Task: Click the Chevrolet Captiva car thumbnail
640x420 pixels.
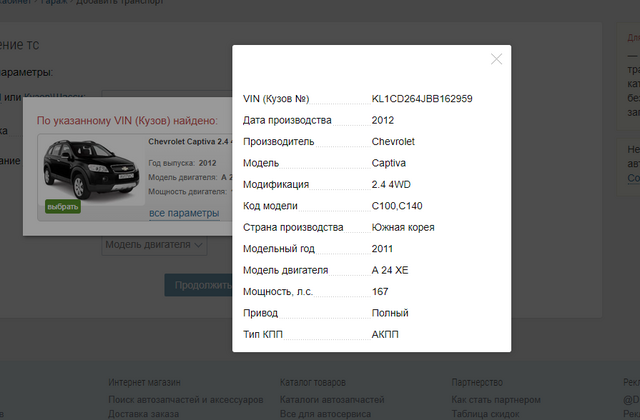Action: [92, 170]
